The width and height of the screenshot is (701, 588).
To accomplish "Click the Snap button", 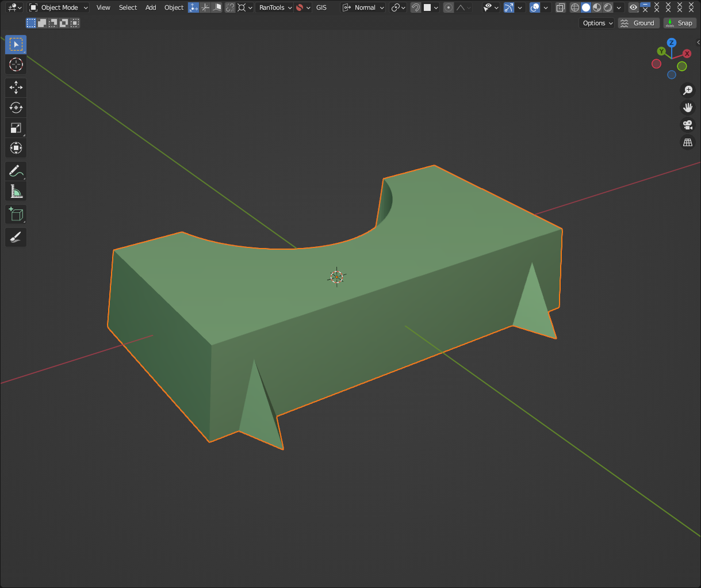I will [680, 23].
